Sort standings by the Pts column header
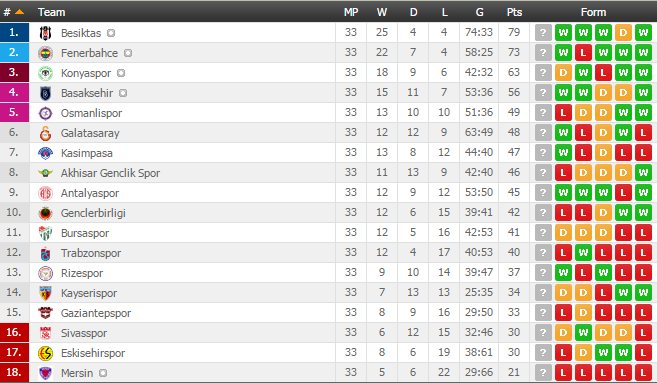 [x=514, y=12]
